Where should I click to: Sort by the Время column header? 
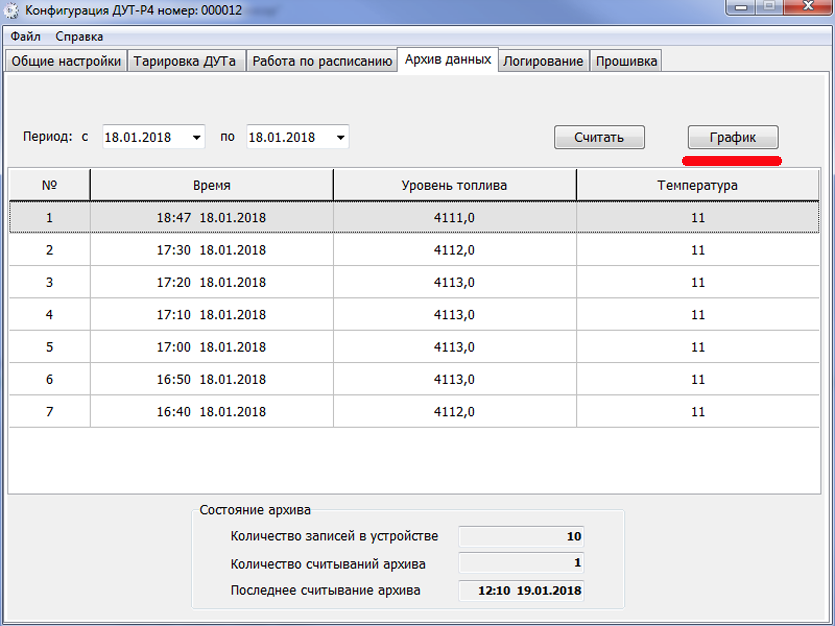[212, 185]
